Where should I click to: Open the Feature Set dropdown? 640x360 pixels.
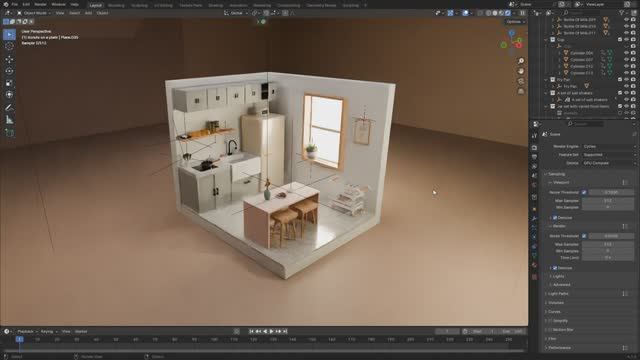tap(609, 155)
